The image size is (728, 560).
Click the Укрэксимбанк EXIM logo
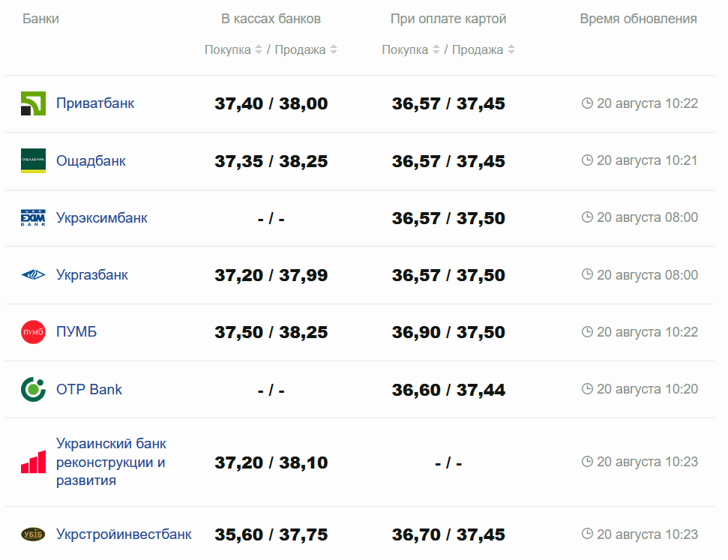pos(33,218)
